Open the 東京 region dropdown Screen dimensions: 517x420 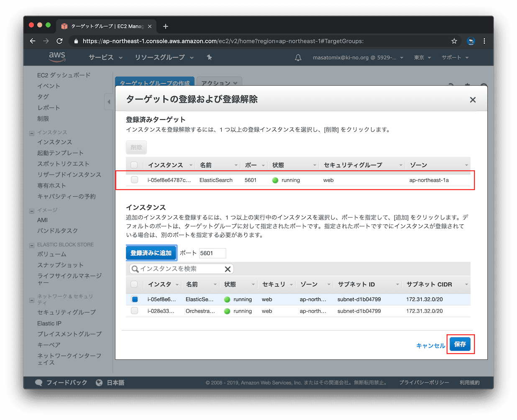click(422, 58)
